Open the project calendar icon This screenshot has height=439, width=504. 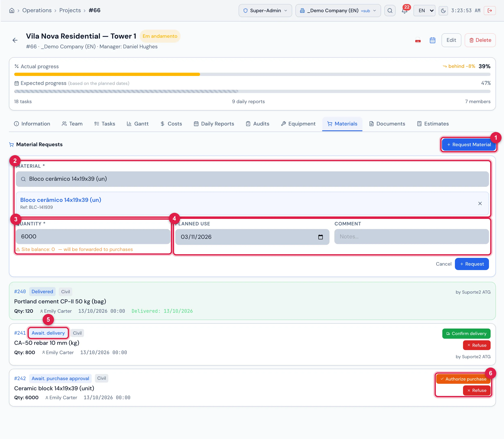tap(432, 40)
